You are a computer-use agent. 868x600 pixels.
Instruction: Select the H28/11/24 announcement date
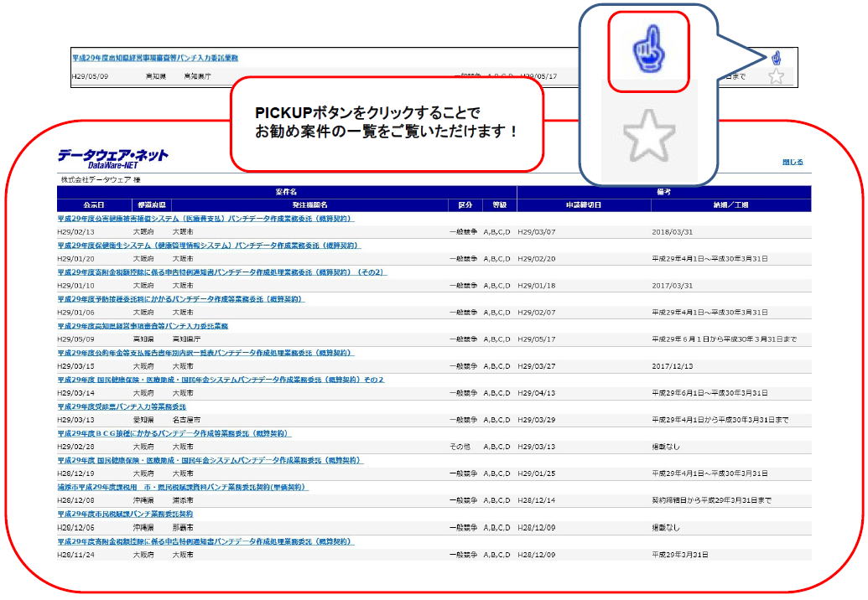click(75, 555)
